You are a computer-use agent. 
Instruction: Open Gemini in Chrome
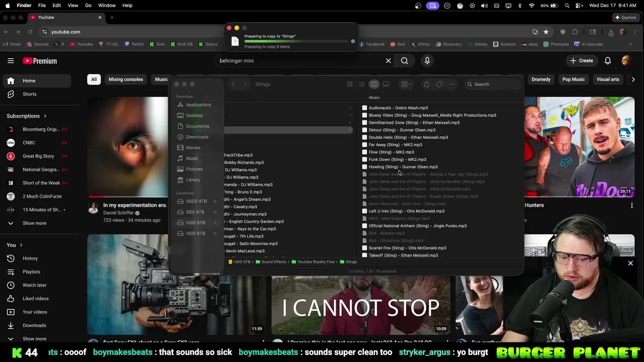625,18
